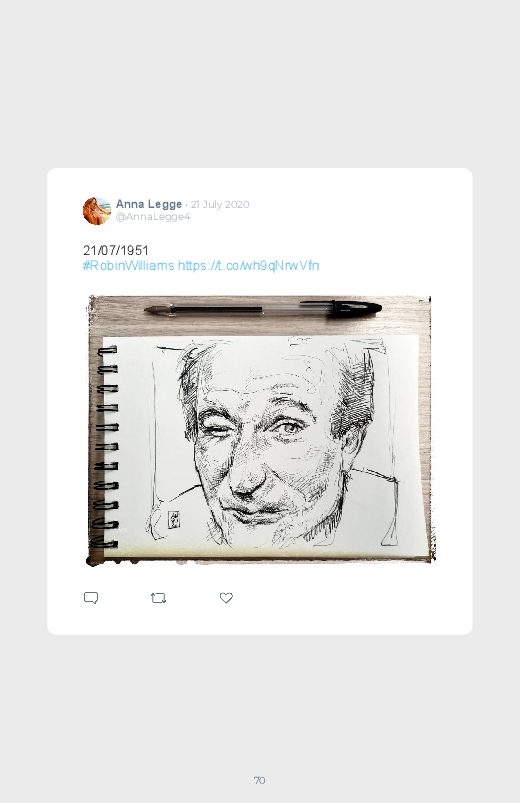Click the 21 July 2020 timestamp

click(x=220, y=204)
